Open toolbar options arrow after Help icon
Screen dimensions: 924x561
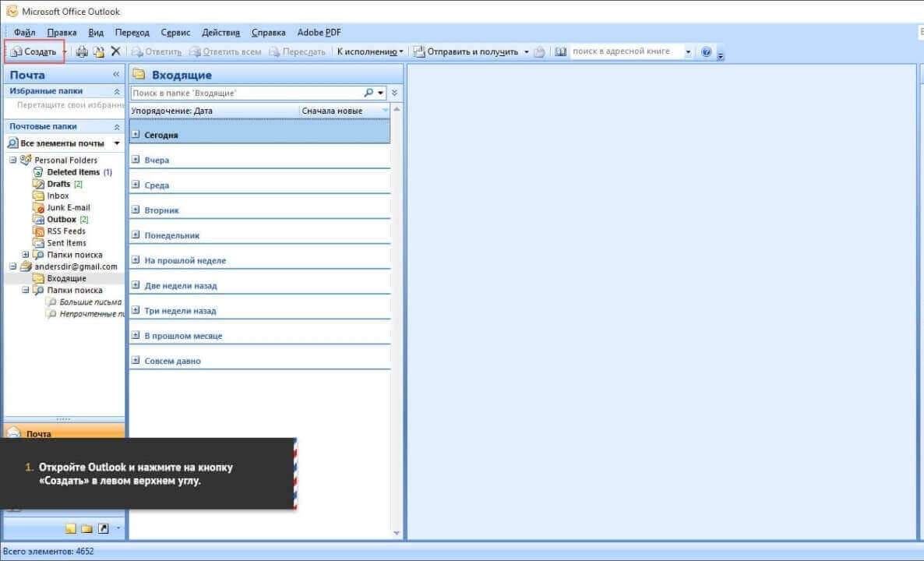[721, 55]
